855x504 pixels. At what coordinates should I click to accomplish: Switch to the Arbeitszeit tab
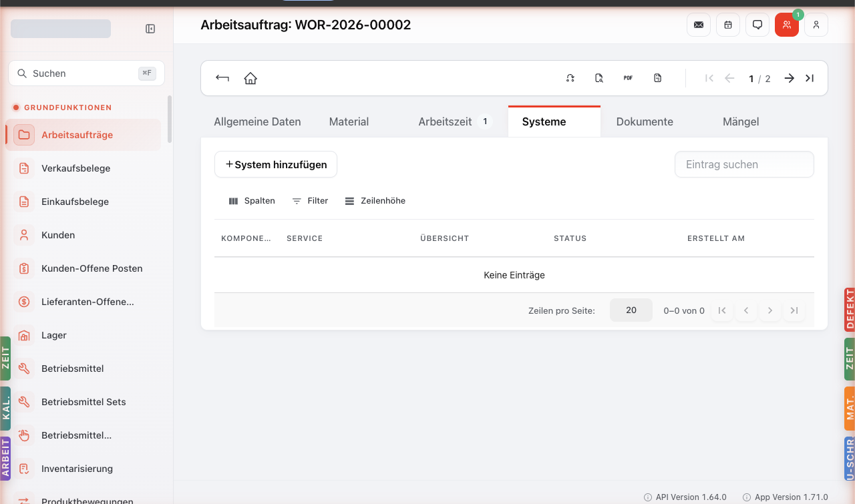point(455,121)
